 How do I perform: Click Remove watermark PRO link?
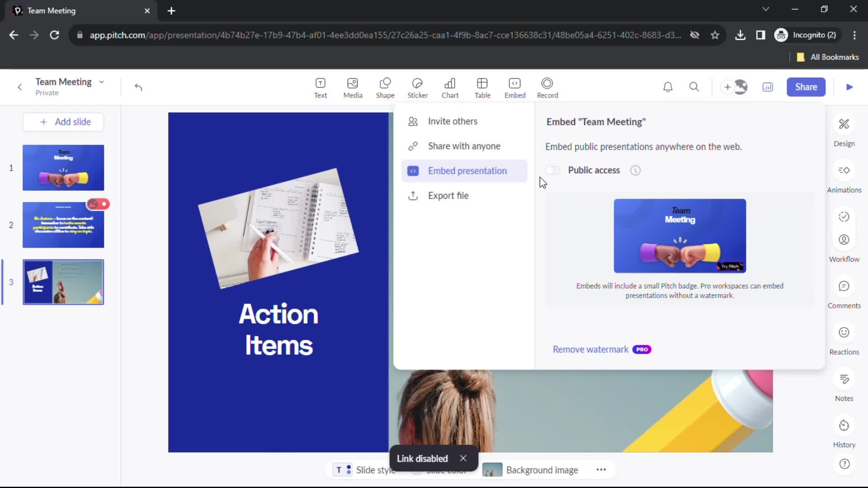[602, 349]
